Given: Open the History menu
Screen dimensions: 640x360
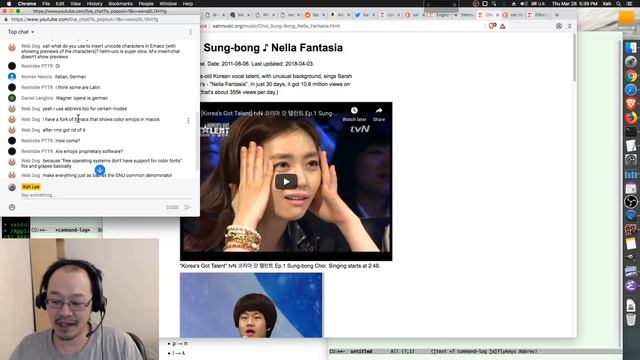Looking at the screenshot, I should coord(95,4).
